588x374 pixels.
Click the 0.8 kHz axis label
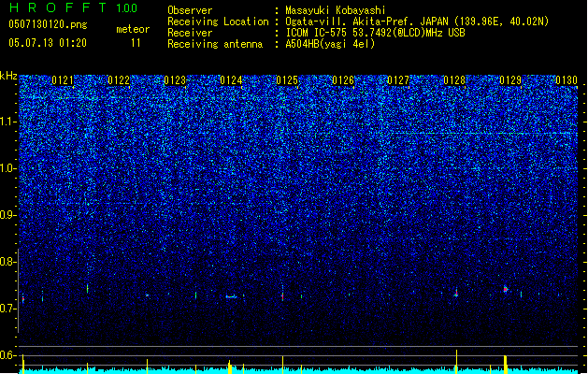point(8,262)
